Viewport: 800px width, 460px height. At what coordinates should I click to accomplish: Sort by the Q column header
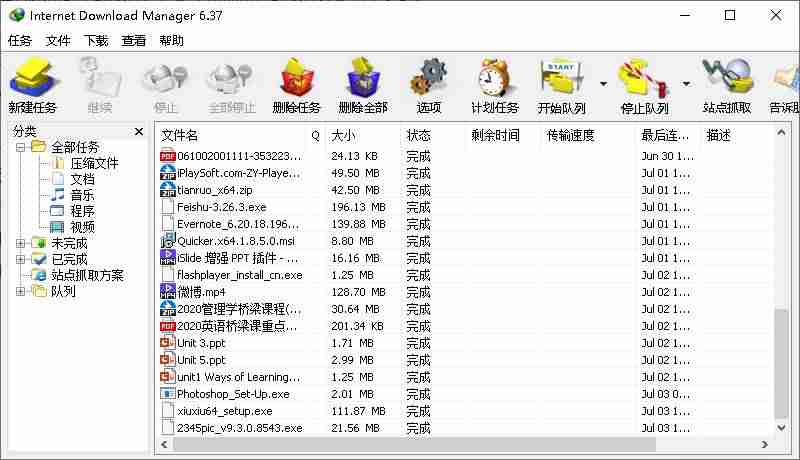click(x=315, y=135)
